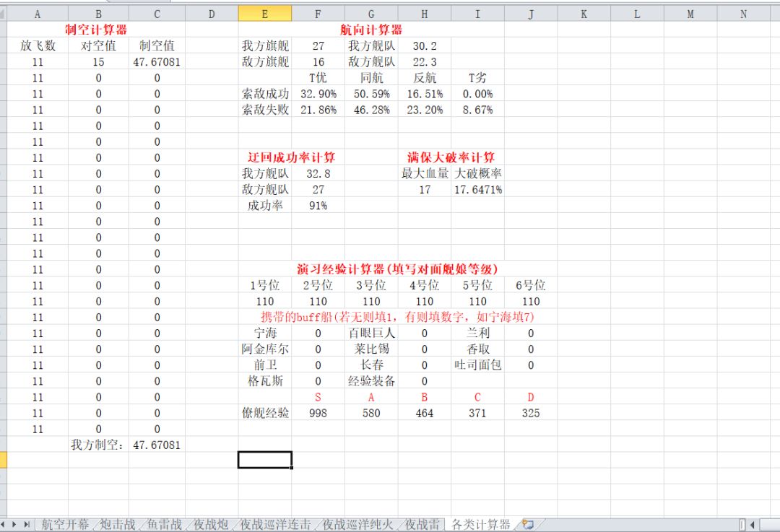Click the 17.6471% probability cell

[477, 189]
